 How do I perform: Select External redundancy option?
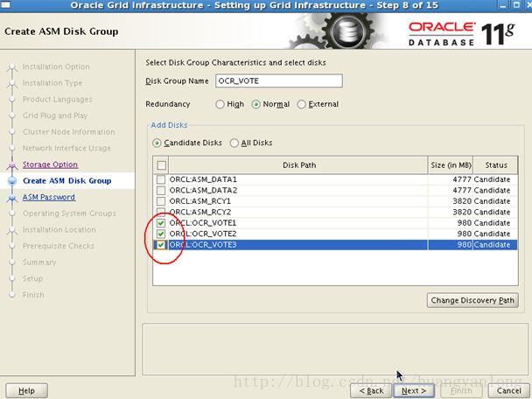pyautogui.click(x=301, y=104)
